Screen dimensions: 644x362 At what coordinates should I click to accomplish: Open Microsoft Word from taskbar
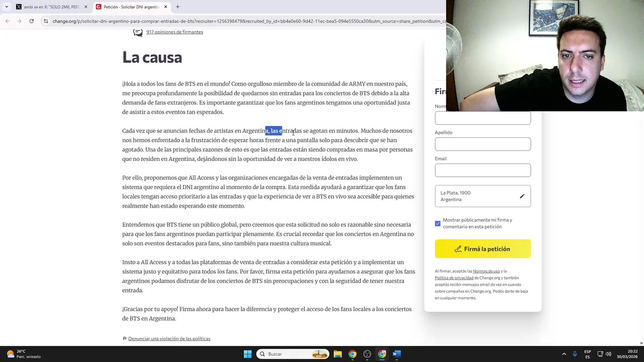pyautogui.click(x=396, y=354)
